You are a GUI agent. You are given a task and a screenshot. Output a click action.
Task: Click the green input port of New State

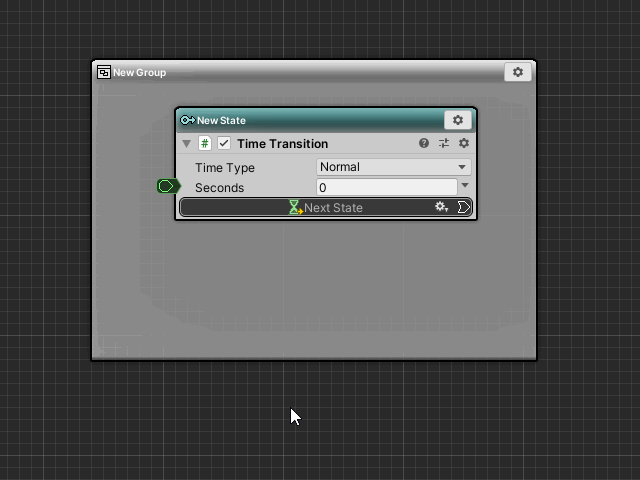(x=168, y=186)
